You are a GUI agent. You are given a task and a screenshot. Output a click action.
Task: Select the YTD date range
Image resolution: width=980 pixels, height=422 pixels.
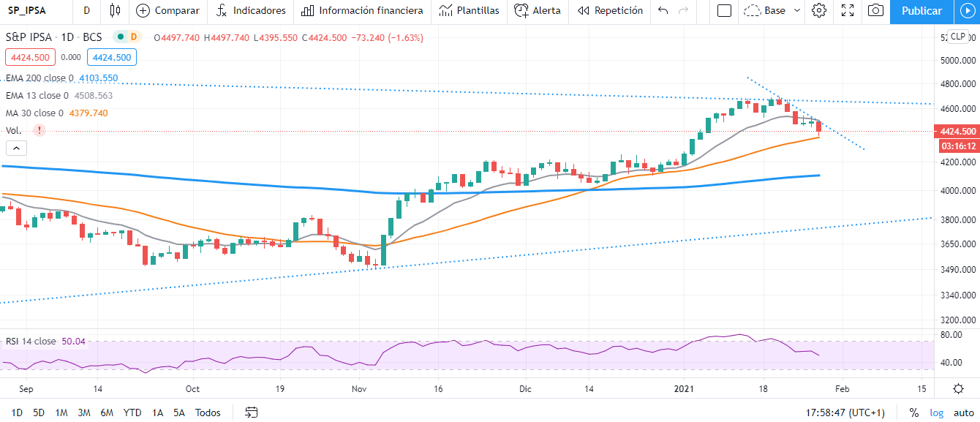point(132,412)
